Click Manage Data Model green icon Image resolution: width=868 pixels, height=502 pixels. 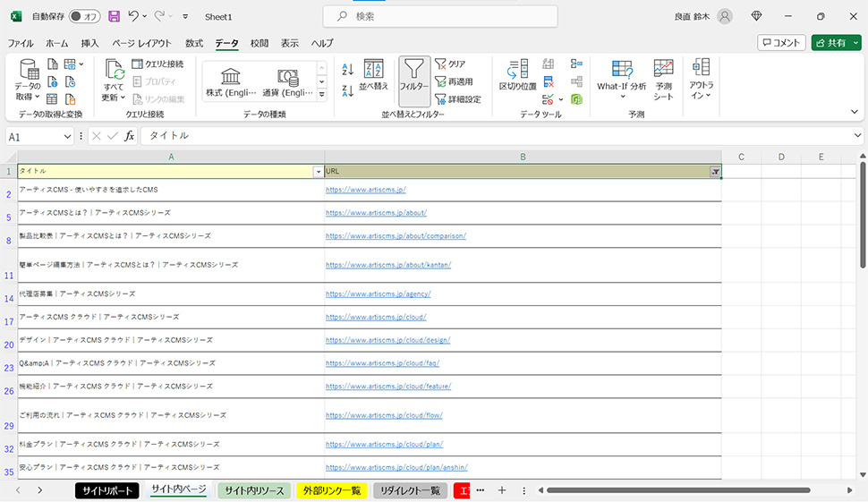point(577,99)
